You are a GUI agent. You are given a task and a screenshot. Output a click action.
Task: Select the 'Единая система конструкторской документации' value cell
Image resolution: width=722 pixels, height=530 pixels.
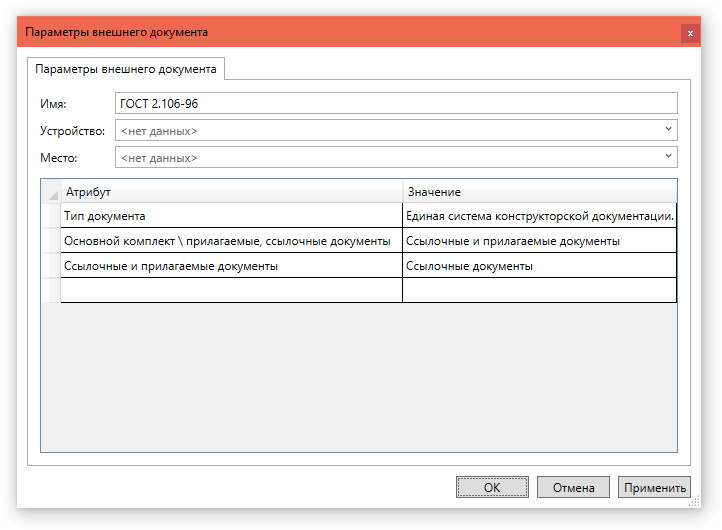539,216
